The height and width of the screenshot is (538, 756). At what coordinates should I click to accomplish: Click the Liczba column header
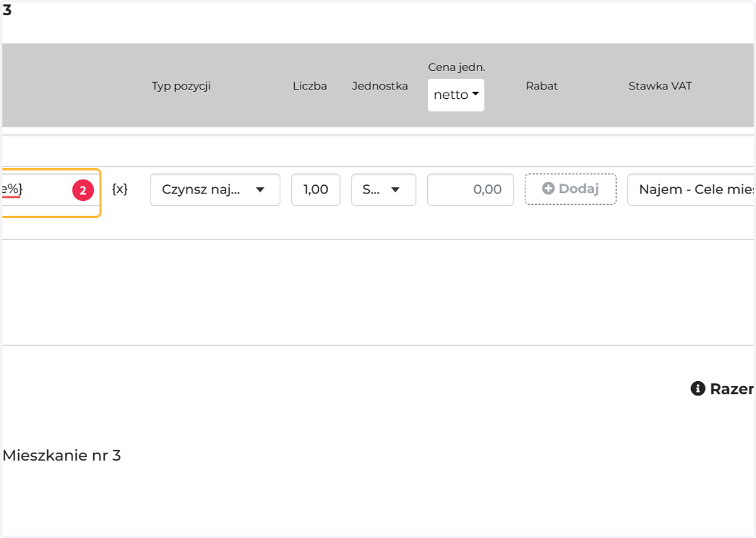pos(310,86)
